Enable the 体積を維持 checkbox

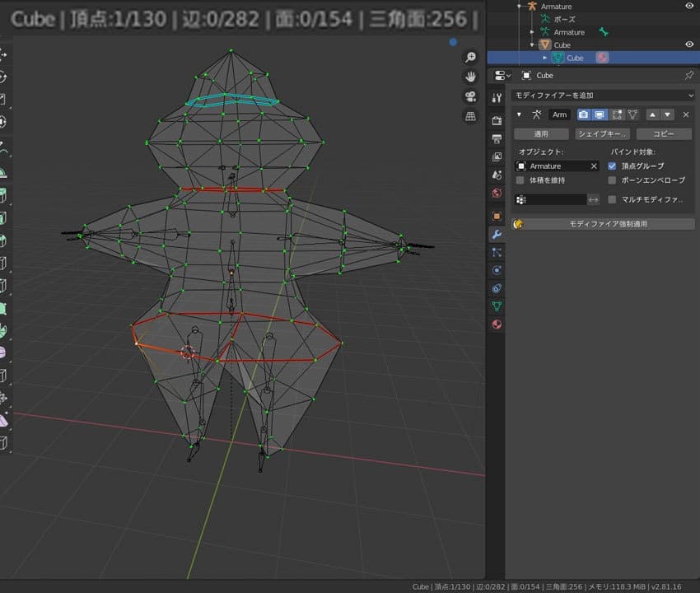520,180
